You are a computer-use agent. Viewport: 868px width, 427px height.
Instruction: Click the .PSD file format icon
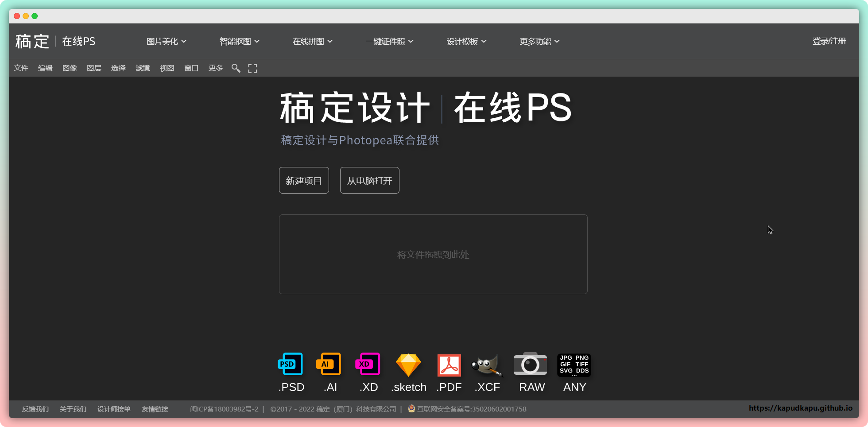pyautogui.click(x=291, y=364)
